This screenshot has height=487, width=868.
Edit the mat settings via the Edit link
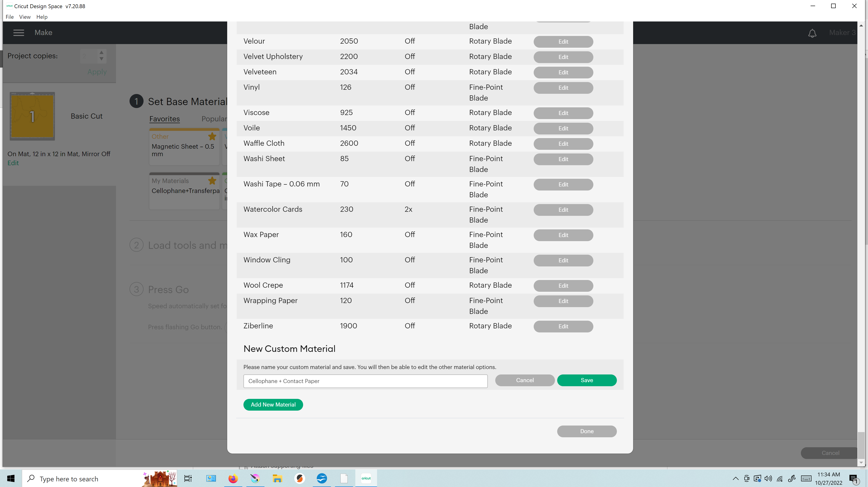(13, 163)
